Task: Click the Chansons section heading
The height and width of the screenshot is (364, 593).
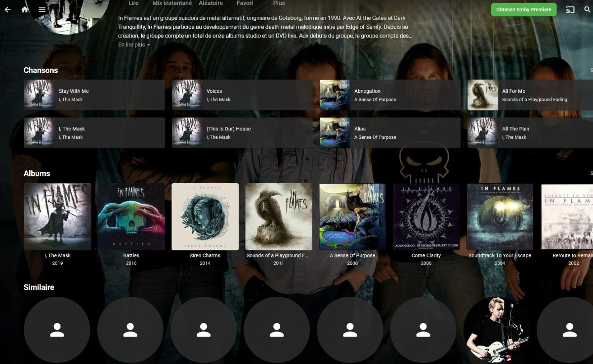Action: click(41, 70)
